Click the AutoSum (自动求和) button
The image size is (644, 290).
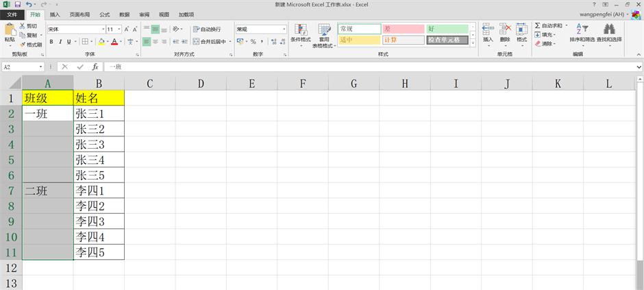coord(548,25)
